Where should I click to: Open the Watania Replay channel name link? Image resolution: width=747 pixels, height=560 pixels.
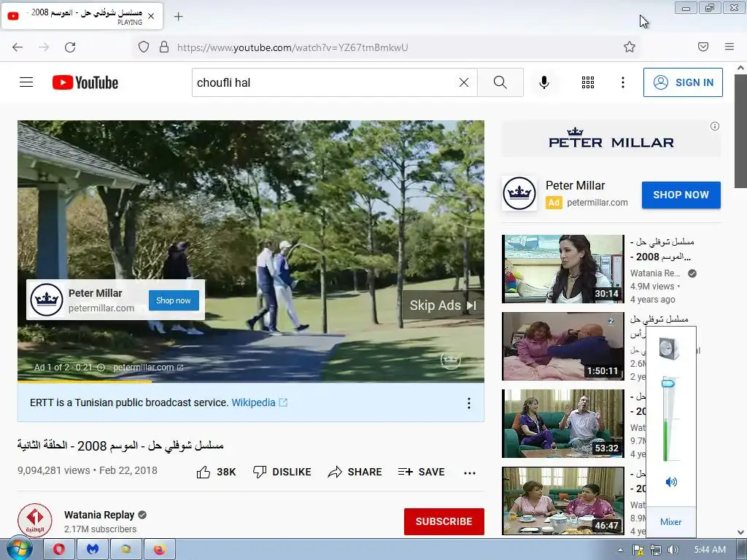point(99,515)
